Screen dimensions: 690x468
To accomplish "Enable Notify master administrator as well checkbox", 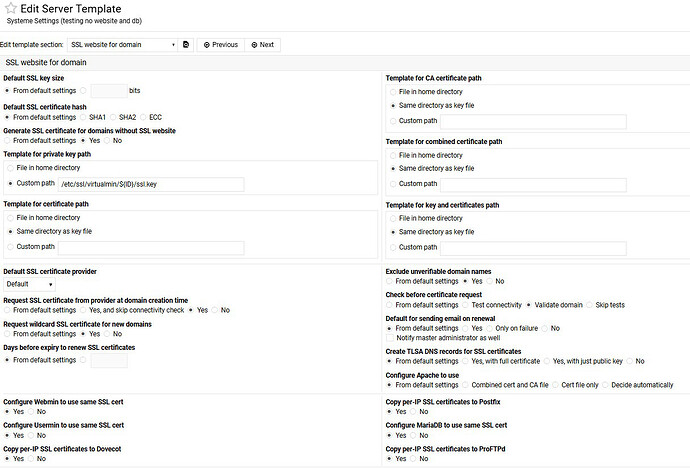I will pyautogui.click(x=391, y=339).
